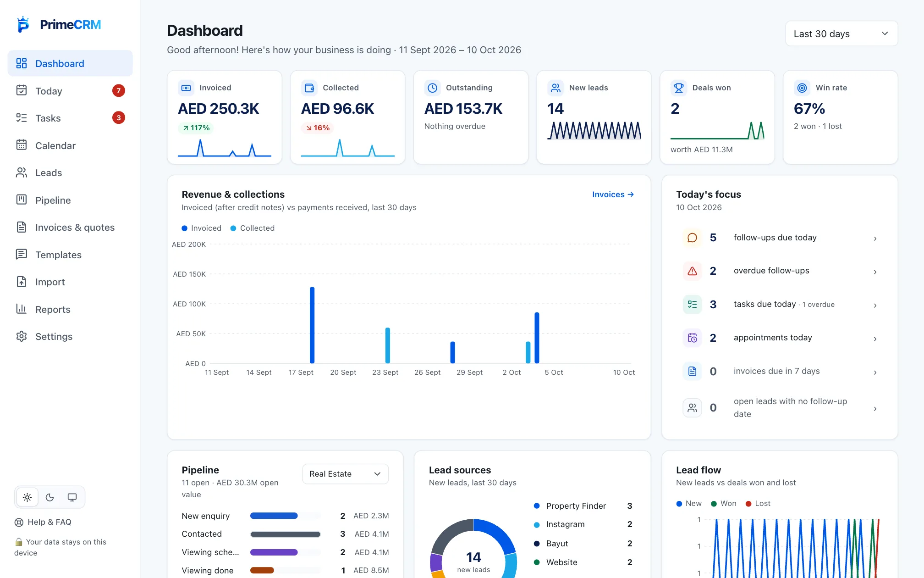Screen dimensions: 924x578
Task: Click the Invoiced card icon
Action: click(186, 88)
